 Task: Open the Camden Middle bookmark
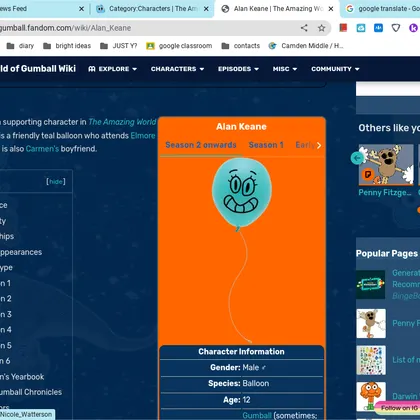[306, 46]
